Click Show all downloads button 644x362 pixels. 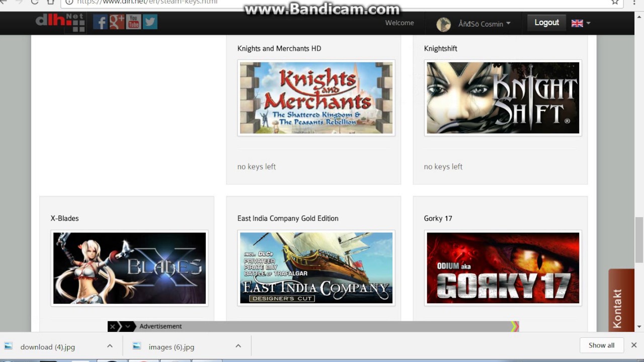click(x=601, y=345)
